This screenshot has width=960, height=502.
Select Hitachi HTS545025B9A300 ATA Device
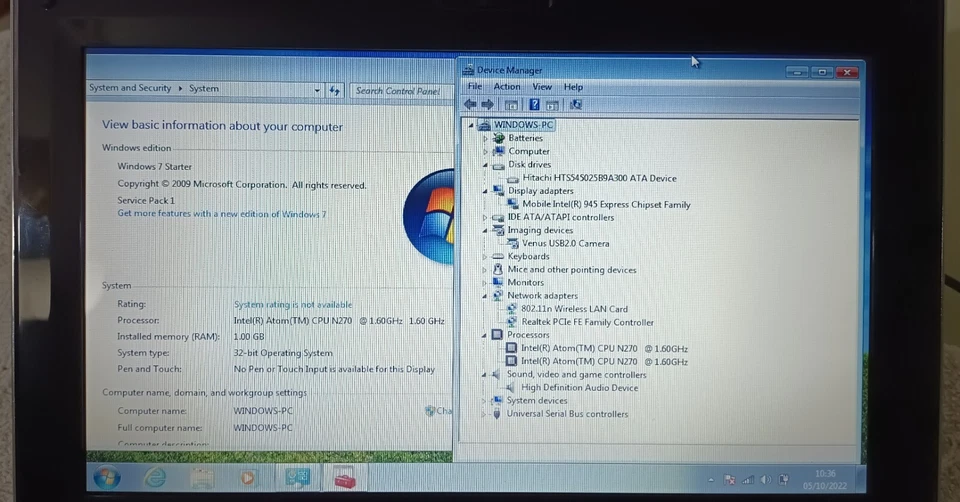[599, 178]
